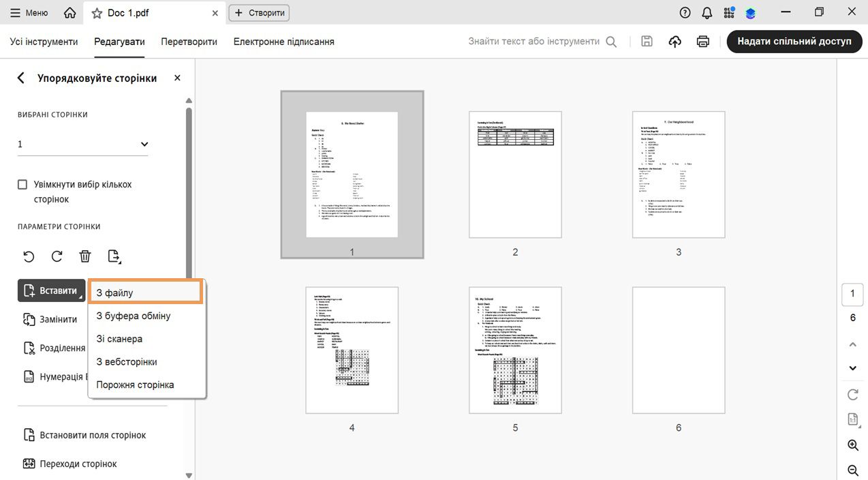Click the Print icon

703,42
